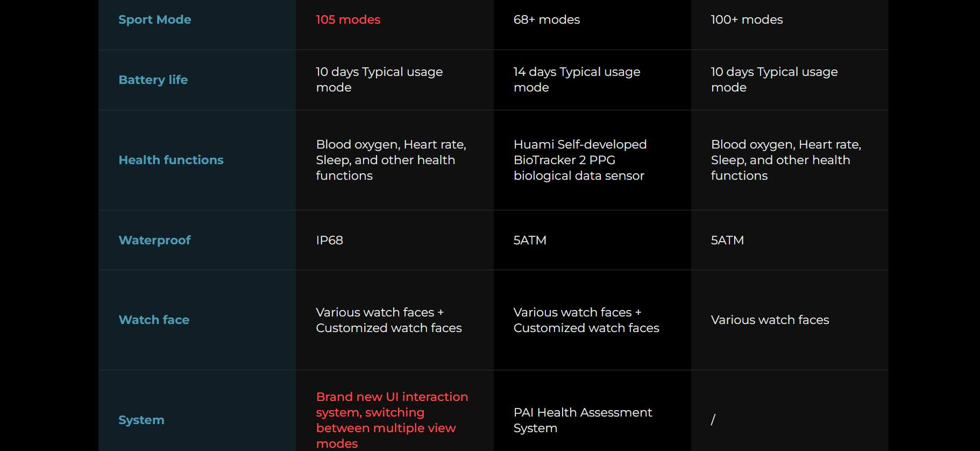
Task: Click the Battery life row header
Action: (153, 80)
